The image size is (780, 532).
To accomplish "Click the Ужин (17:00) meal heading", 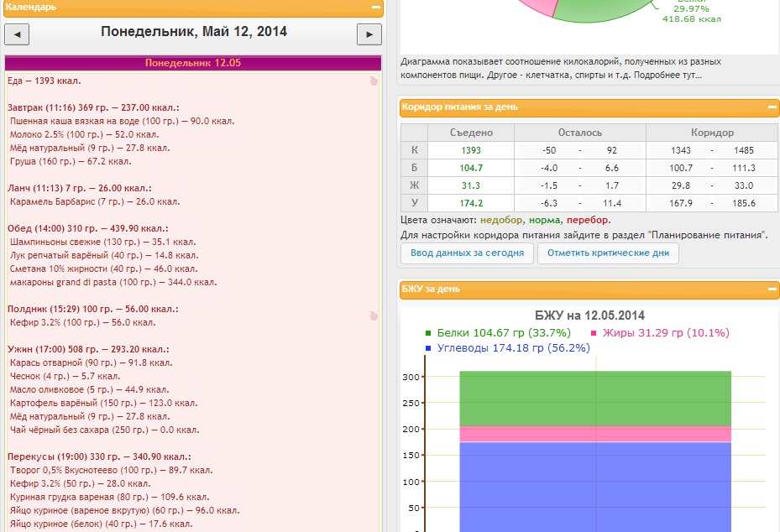I will coord(88,349).
